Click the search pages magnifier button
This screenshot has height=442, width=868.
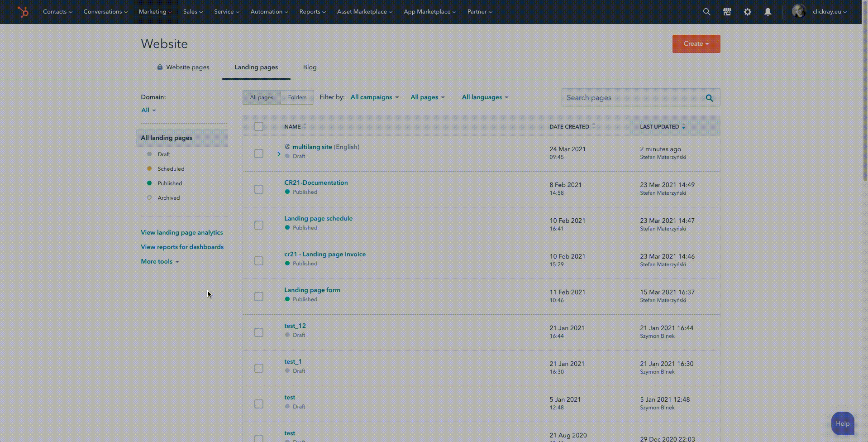coord(709,98)
